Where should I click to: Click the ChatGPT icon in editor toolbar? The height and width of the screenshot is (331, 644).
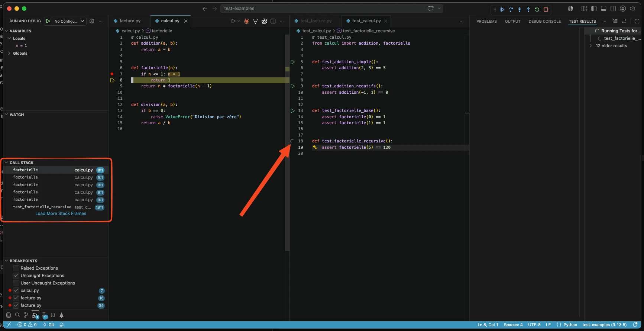tap(264, 21)
